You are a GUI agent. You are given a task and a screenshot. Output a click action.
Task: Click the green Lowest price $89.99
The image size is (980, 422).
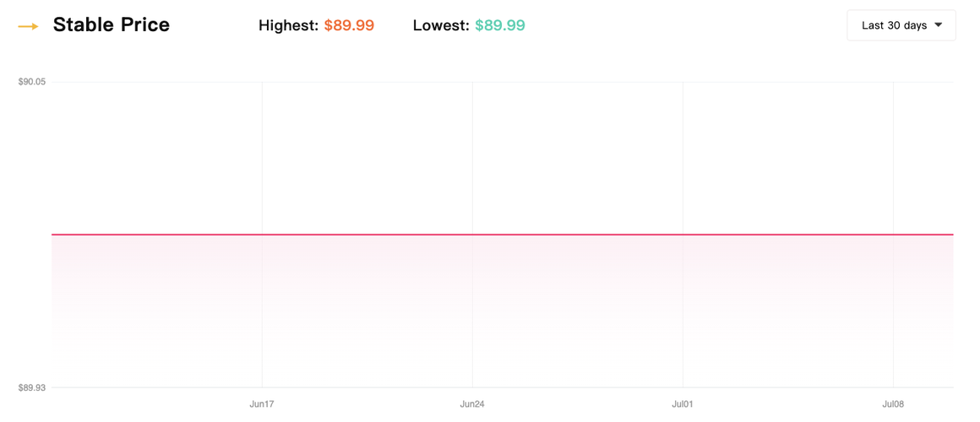499,25
